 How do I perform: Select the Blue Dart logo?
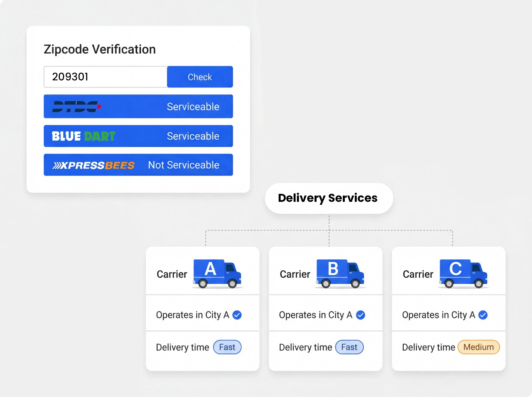click(82, 136)
